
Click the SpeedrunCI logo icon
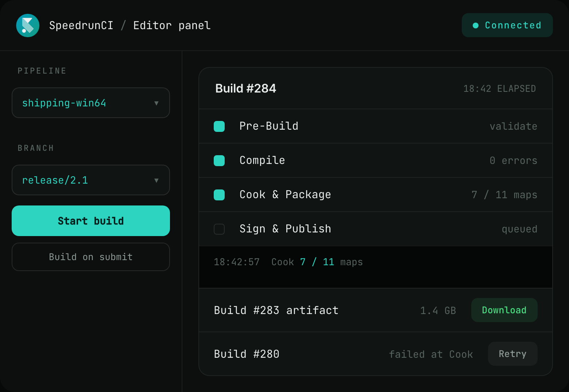(28, 26)
